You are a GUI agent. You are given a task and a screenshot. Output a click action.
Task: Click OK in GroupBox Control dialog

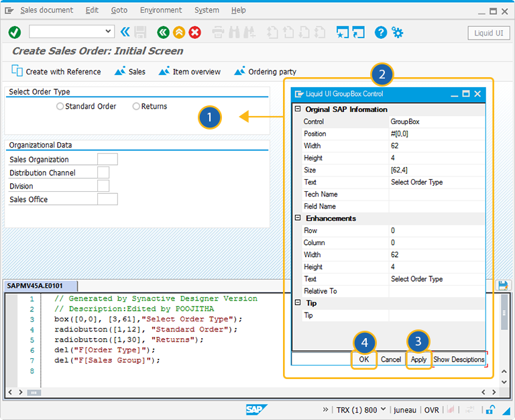click(x=364, y=359)
